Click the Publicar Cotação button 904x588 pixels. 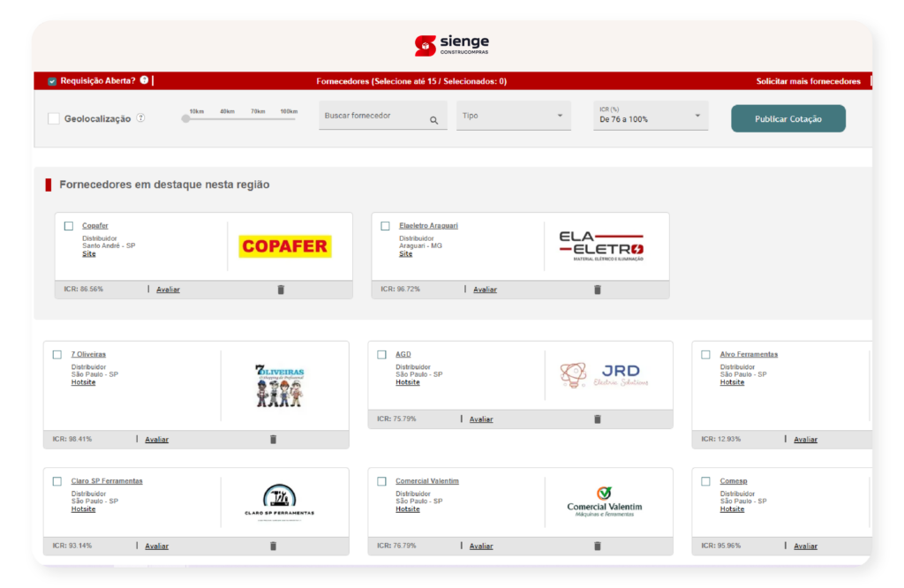788,119
